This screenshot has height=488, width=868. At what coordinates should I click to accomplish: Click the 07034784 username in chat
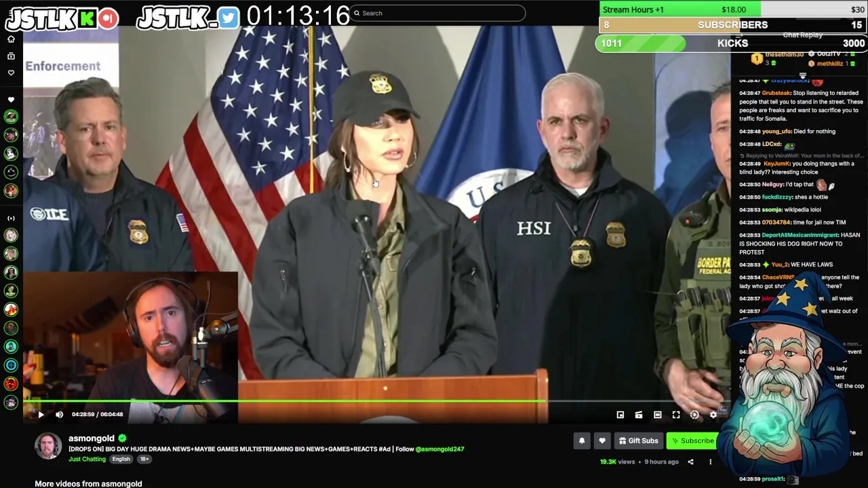pos(776,222)
